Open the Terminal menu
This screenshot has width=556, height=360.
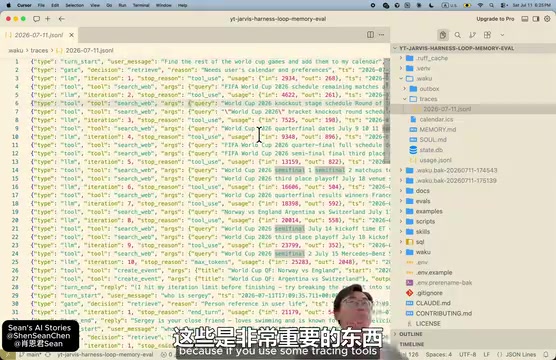click(x=141, y=5)
